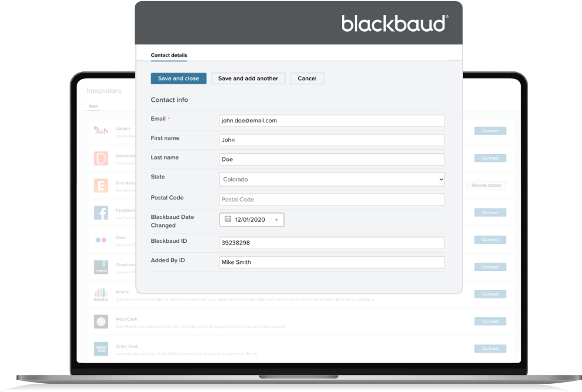The height and width of the screenshot is (392, 582).
Task: Edit the Added By ID field
Action: [x=332, y=262]
